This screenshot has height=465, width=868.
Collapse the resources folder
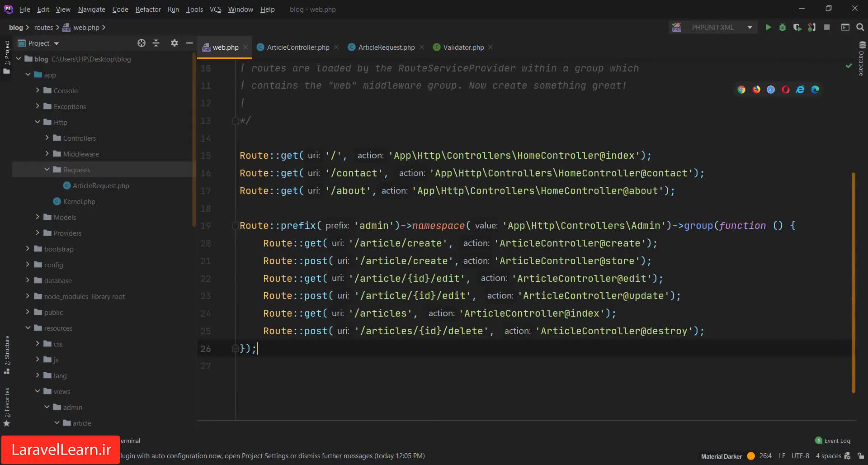click(x=28, y=328)
